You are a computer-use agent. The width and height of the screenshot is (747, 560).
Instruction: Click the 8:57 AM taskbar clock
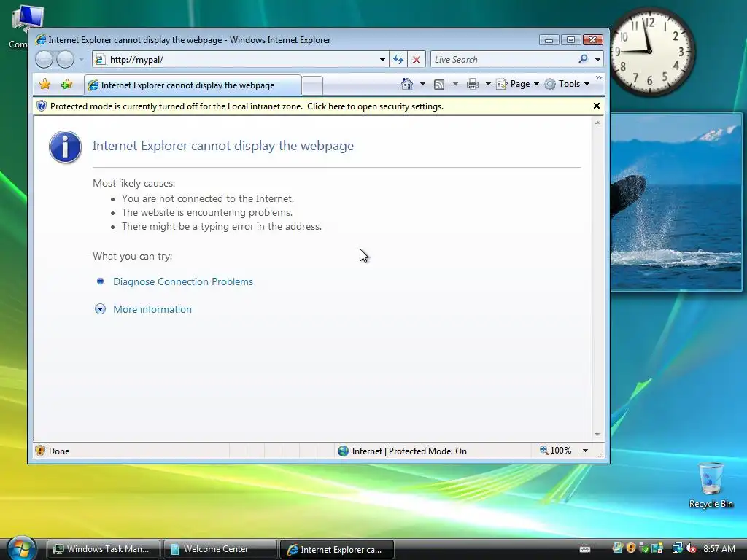(x=719, y=548)
